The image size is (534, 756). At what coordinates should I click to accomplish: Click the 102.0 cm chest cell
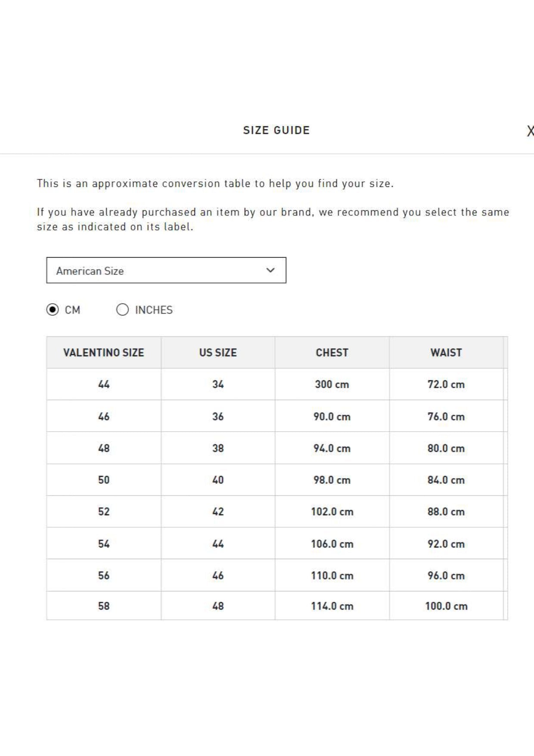pyautogui.click(x=332, y=512)
